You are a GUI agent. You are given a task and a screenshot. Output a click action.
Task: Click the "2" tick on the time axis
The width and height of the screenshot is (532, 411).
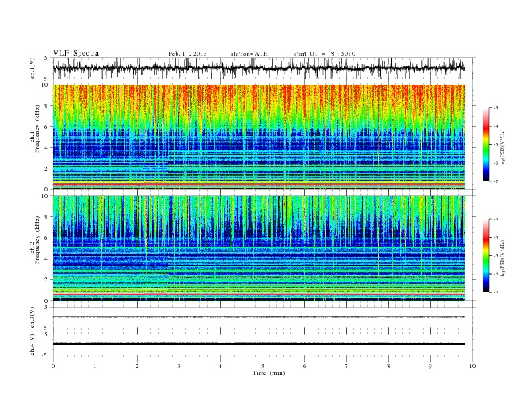coord(137,366)
